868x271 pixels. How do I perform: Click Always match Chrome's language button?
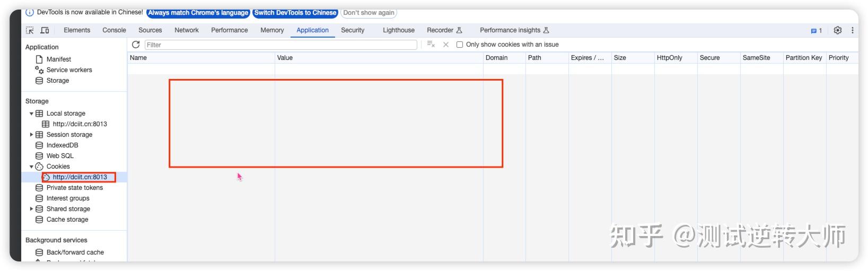coord(198,13)
